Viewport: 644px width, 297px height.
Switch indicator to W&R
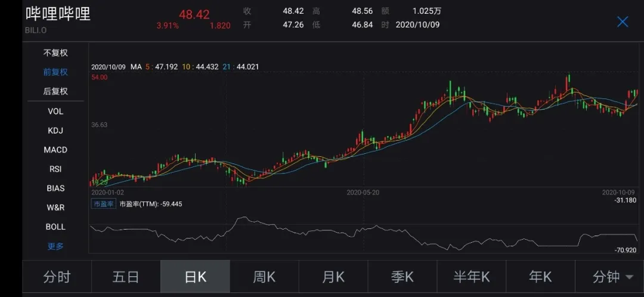pos(55,208)
